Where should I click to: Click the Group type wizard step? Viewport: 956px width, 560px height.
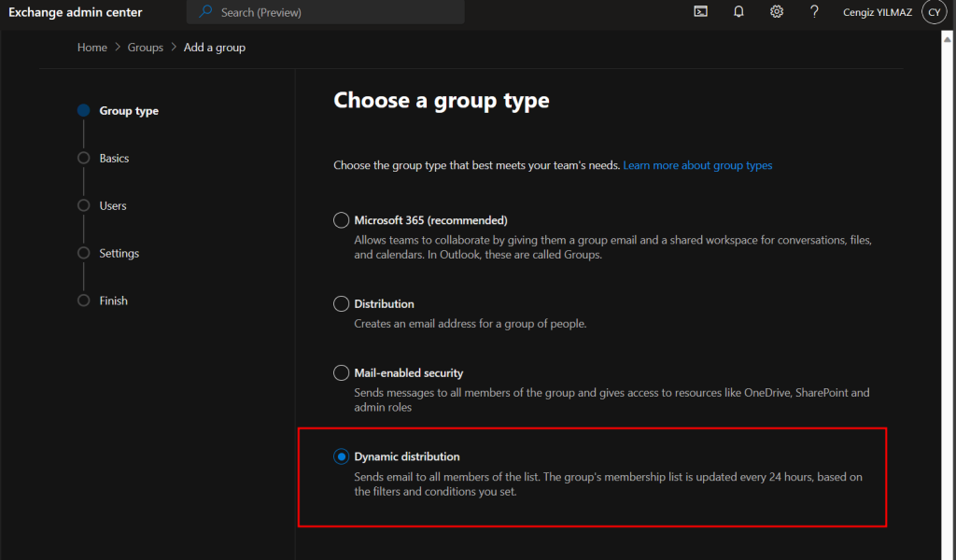(x=129, y=111)
